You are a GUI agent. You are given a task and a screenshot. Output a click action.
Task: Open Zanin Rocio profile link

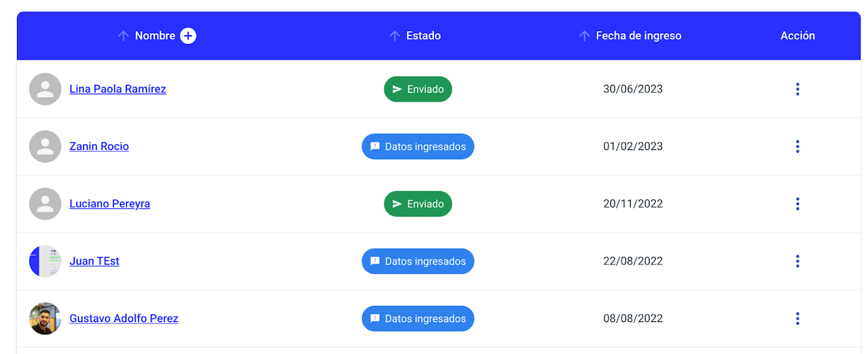99,146
